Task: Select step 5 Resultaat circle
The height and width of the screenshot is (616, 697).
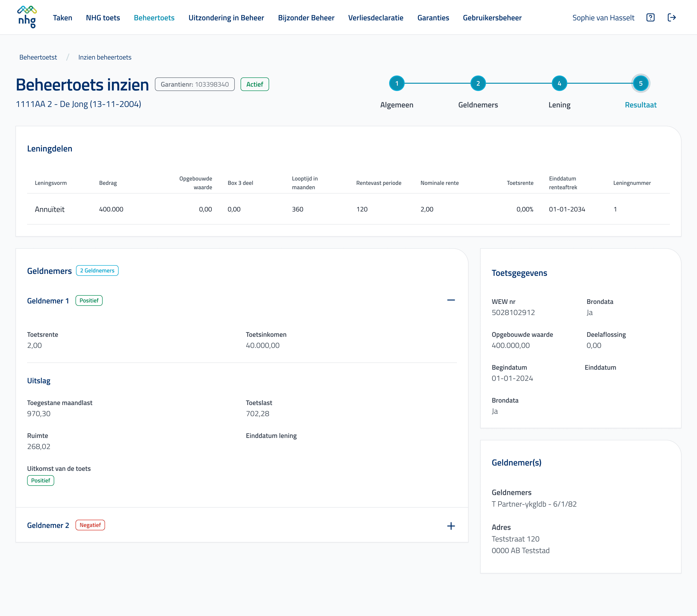Action: [640, 83]
